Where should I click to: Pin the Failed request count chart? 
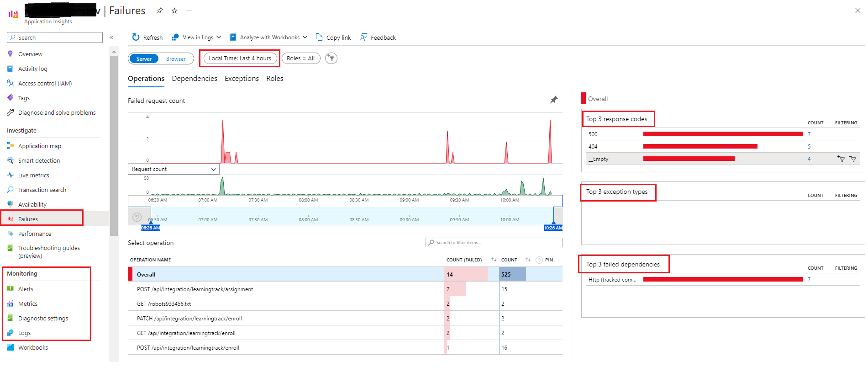(x=553, y=100)
